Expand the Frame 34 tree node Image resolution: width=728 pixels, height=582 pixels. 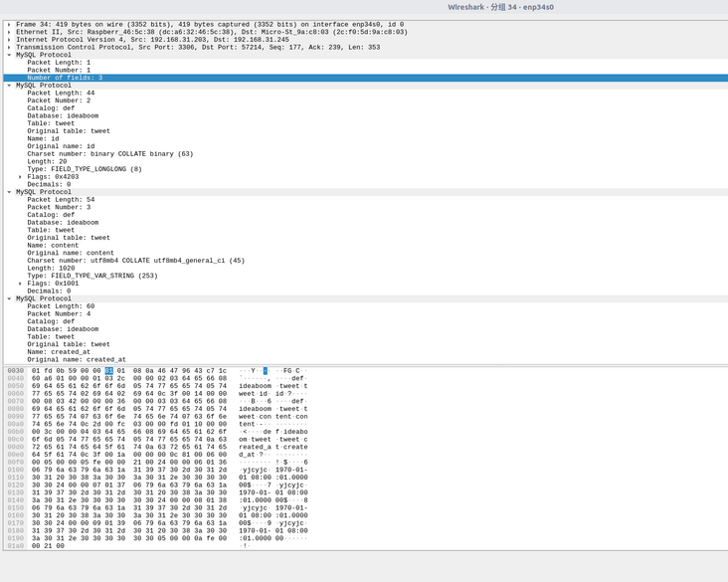click(9, 24)
